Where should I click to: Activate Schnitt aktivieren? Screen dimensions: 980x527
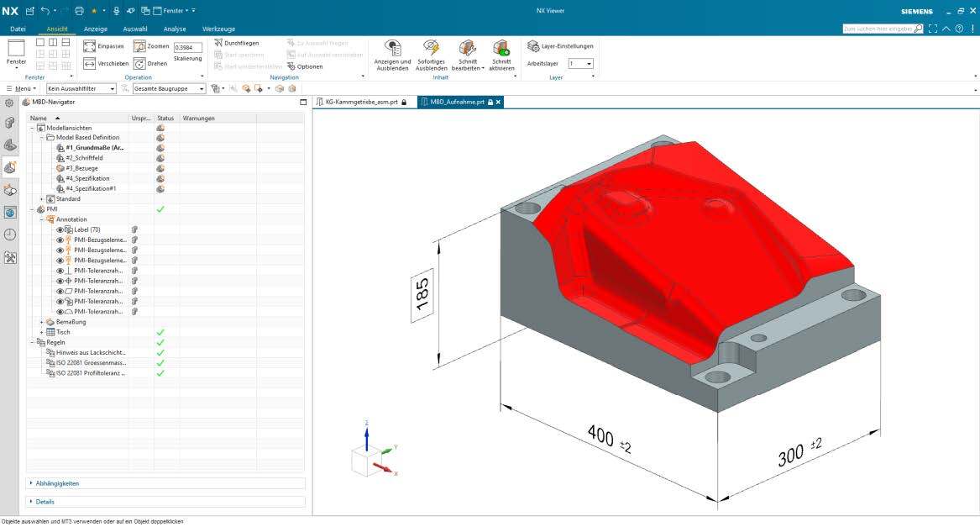pyautogui.click(x=502, y=52)
